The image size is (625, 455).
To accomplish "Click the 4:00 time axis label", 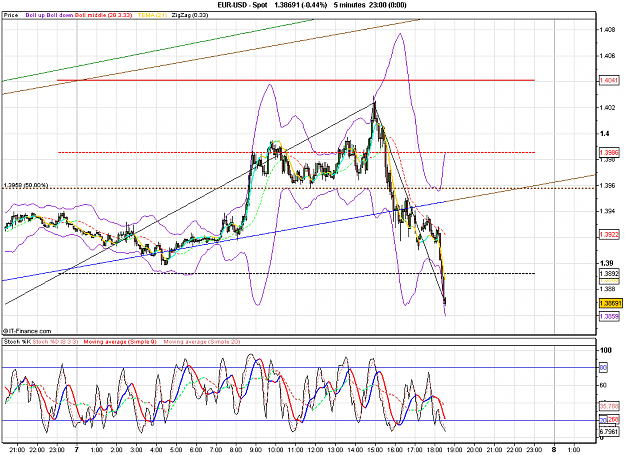I will click(156, 450).
